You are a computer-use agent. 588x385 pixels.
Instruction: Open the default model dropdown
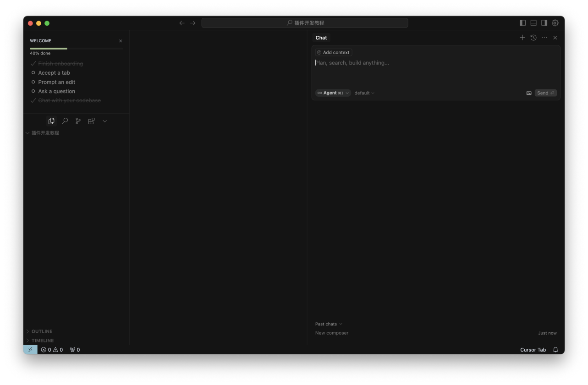(364, 93)
